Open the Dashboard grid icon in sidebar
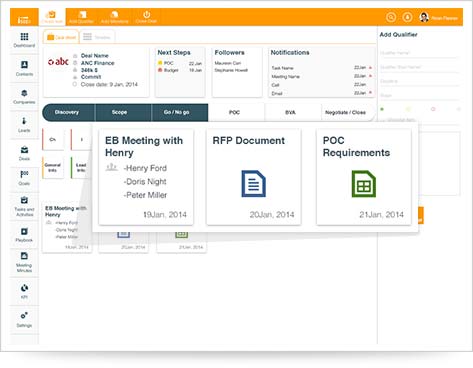473x368 pixels. (x=24, y=37)
